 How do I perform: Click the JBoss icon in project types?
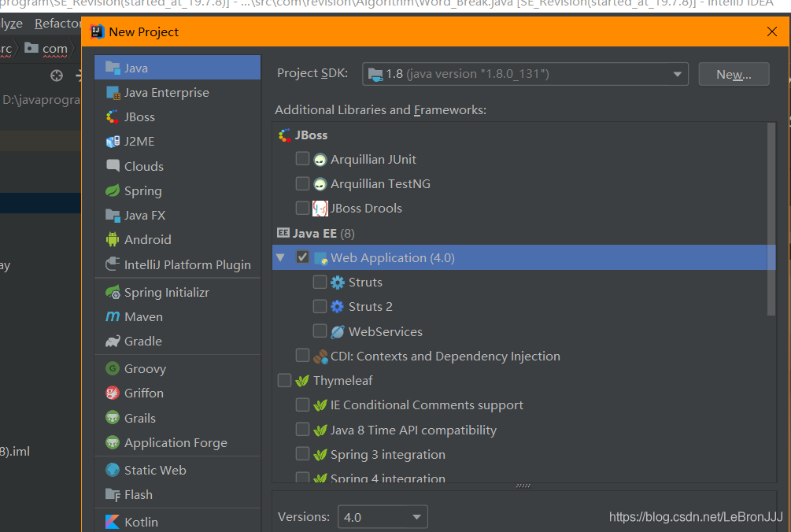point(113,117)
